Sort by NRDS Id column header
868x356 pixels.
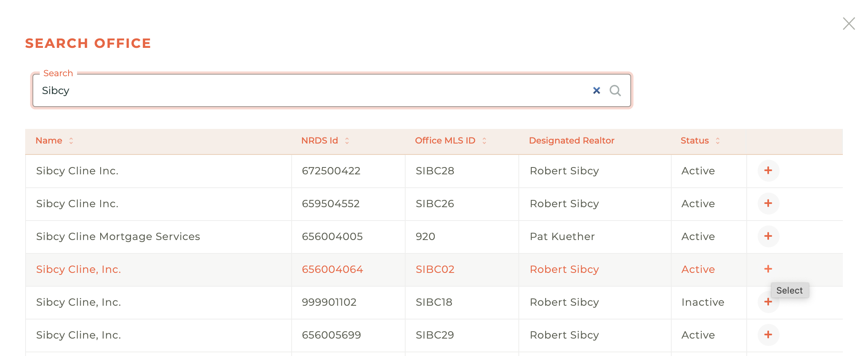tap(325, 140)
